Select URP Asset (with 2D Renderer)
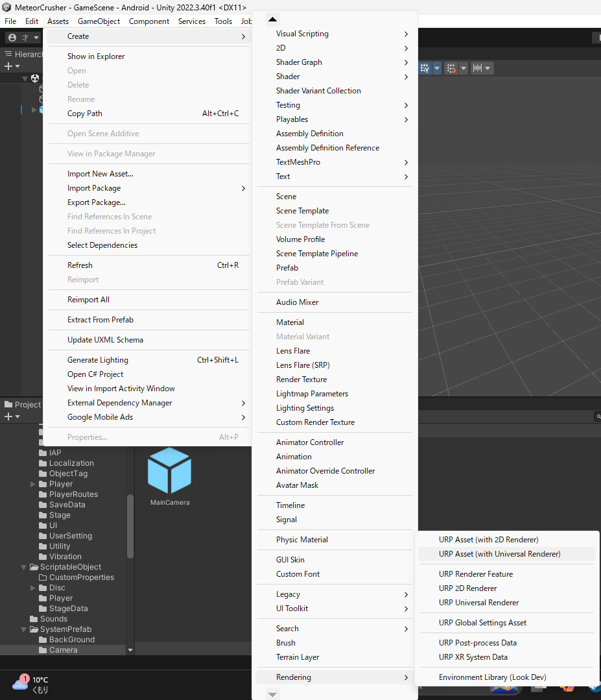 (x=507, y=540)
